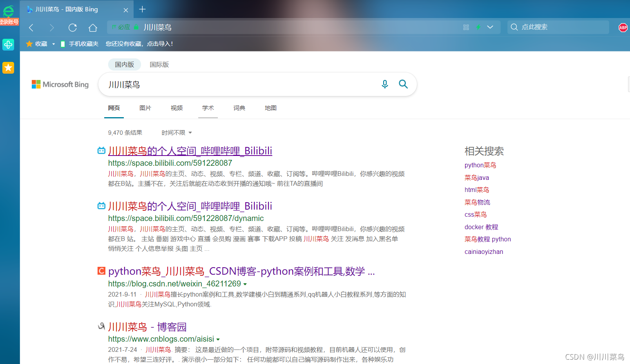Viewport: 630px width, 364px height.
Task: Click the Microsoft Bing logo
Action: point(60,84)
